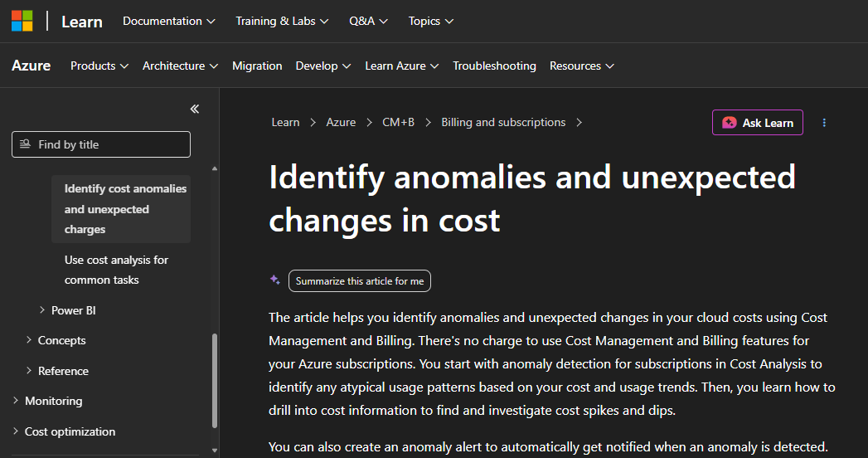Click the Microsoft logo

22,21
